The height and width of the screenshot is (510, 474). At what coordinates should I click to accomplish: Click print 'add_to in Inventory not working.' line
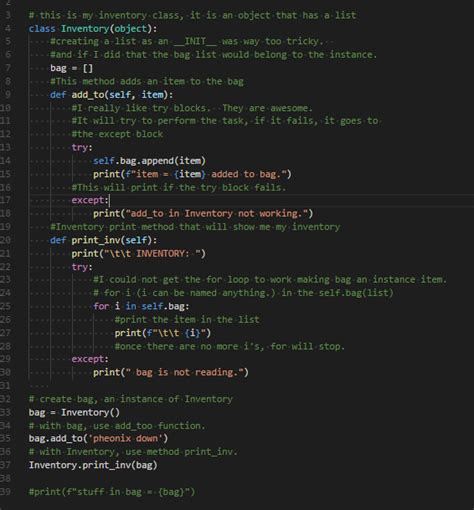203,214
